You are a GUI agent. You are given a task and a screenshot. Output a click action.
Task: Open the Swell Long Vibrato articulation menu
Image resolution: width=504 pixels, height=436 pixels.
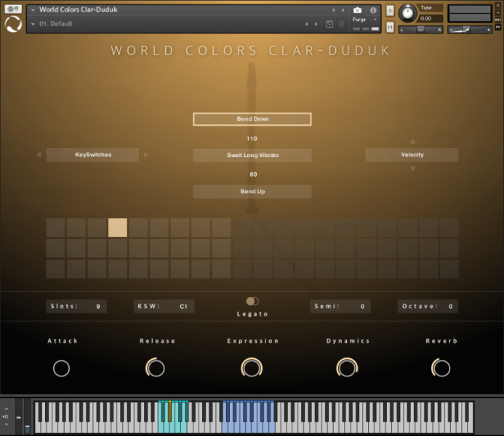[x=252, y=156]
